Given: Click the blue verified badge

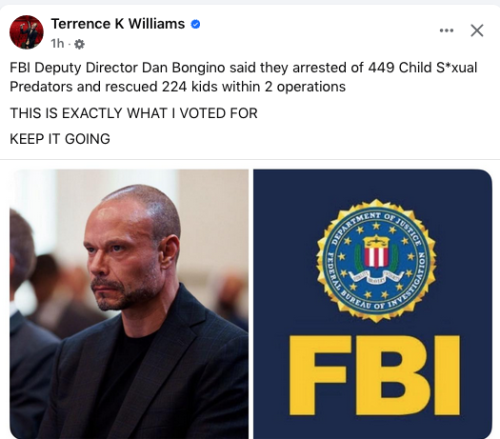Looking at the screenshot, I should pyautogui.click(x=195, y=24).
